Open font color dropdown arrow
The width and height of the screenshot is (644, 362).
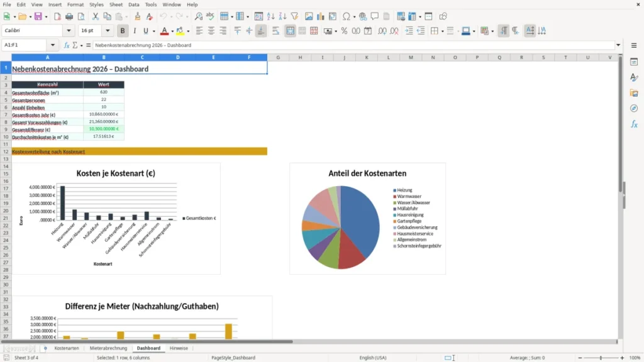coord(172,31)
